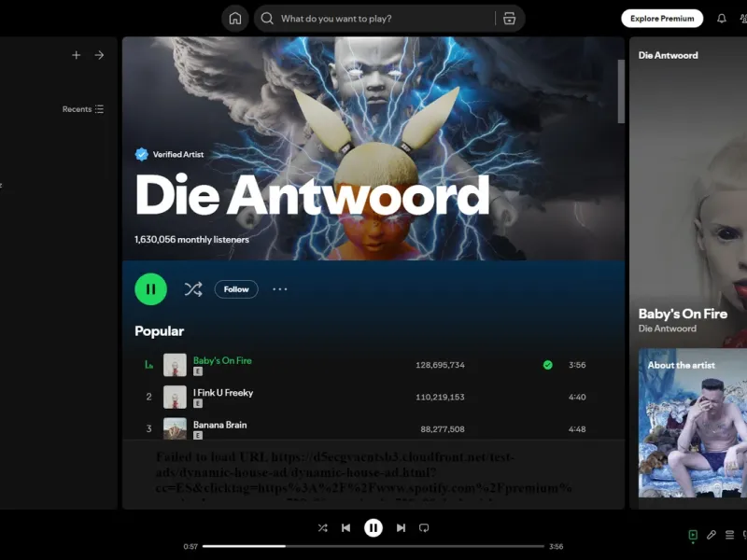Click Banana Brain album thumbnail
Screen dimensions: 747x560
(x=175, y=428)
